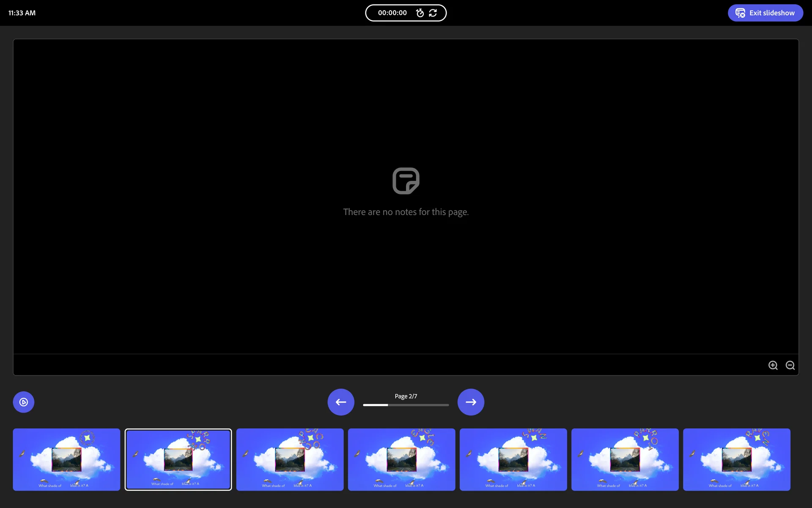The width and height of the screenshot is (812, 508).
Task: Switch to the fifth slide thumbnail
Action: pyautogui.click(x=513, y=459)
